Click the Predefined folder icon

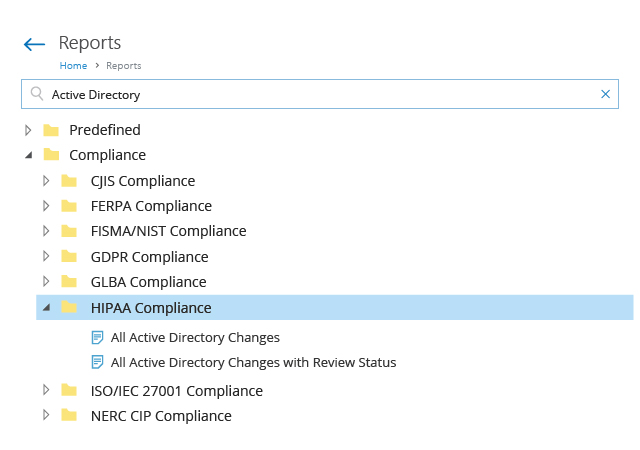[51, 130]
